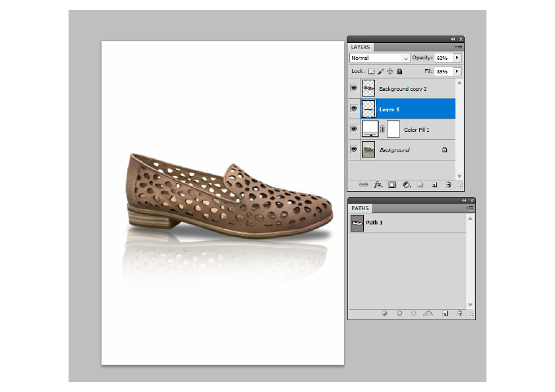Viewport: 555px width, 392px height.
Task: Select the Background layer row
Action: [394, 150]
